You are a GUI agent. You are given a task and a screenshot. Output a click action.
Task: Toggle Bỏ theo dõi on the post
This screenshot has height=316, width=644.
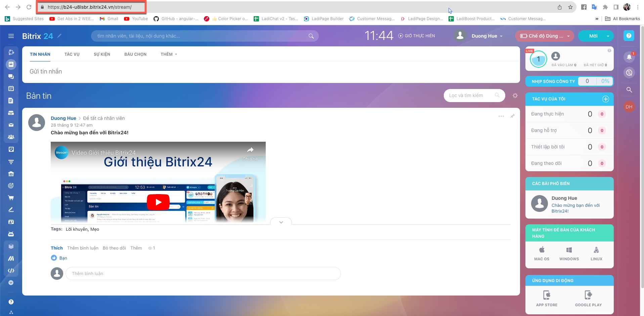click(x=114, y=248)
